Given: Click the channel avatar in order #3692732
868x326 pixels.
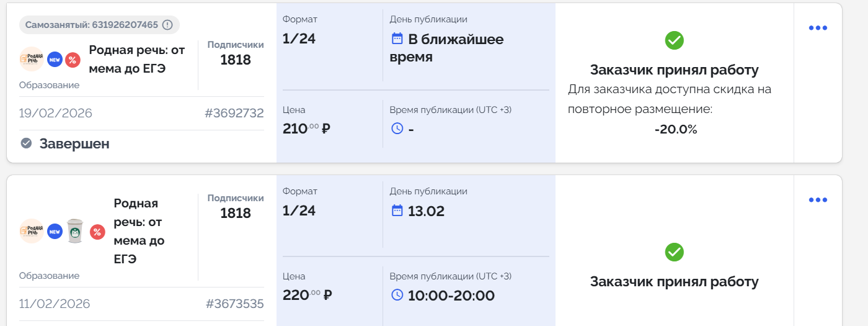Looking at the screenshot, I should pos(32,60).
